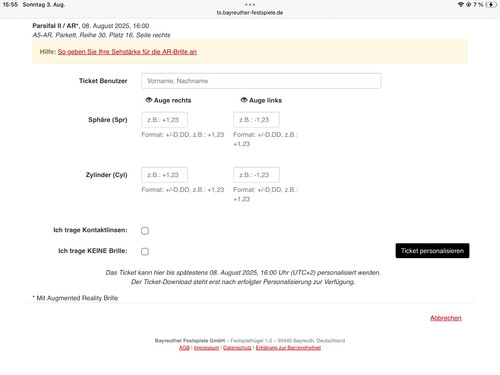Tap the three dots multitasking icon
This screenshot has width=500, height=375.
[250, 5]
